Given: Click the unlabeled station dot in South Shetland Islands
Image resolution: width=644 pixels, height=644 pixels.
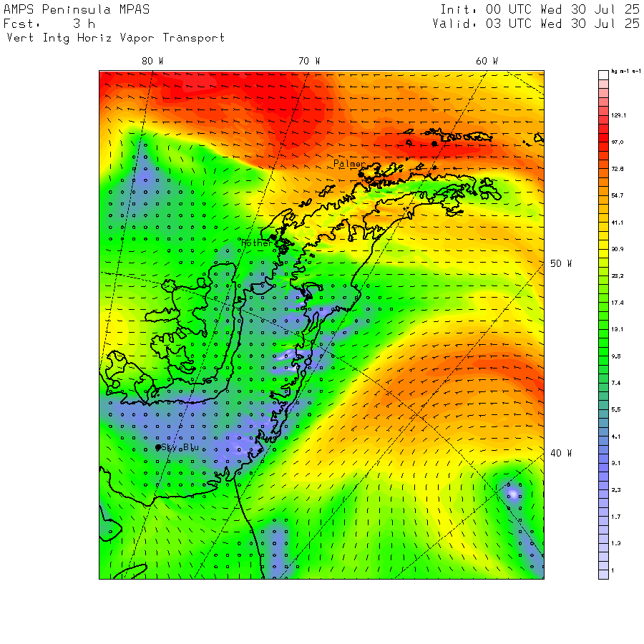Looking at the screenshot, I should pos(434,144).
